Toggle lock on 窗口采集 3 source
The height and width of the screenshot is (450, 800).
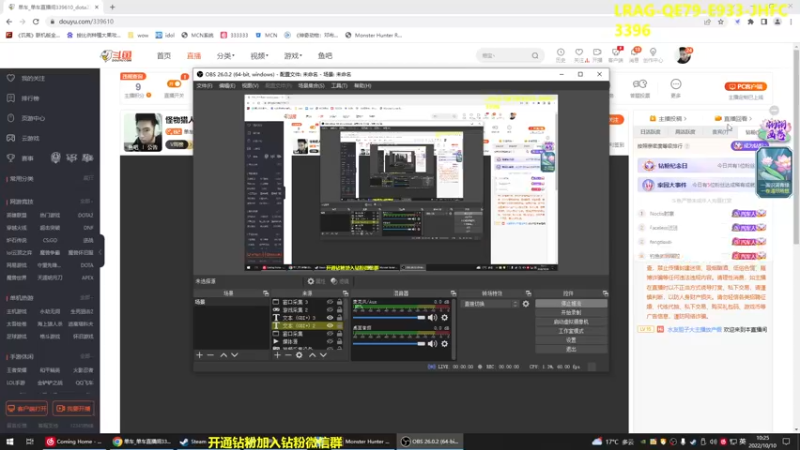[x=339, y=302]
